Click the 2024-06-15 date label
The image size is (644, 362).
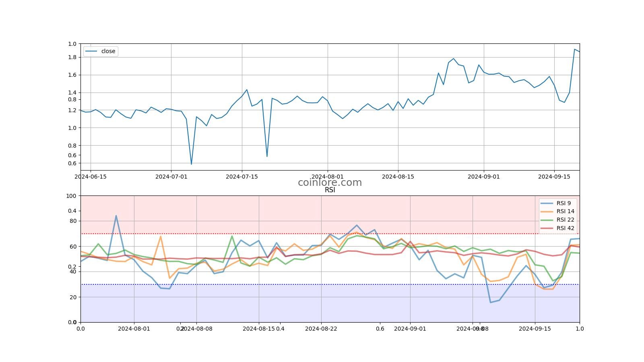tap(91, 176)
